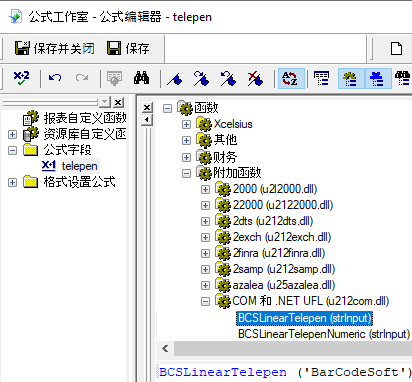Select BCSLinearTelepenNumeric (strInput) function
412x382 pixels.
tap(324, 334)
